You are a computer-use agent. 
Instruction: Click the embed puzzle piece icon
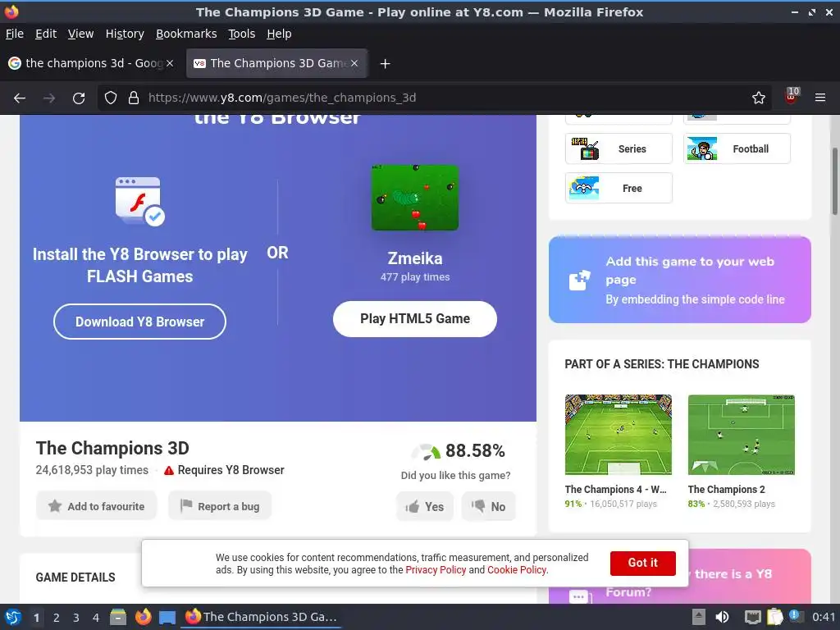click(579, 281)
